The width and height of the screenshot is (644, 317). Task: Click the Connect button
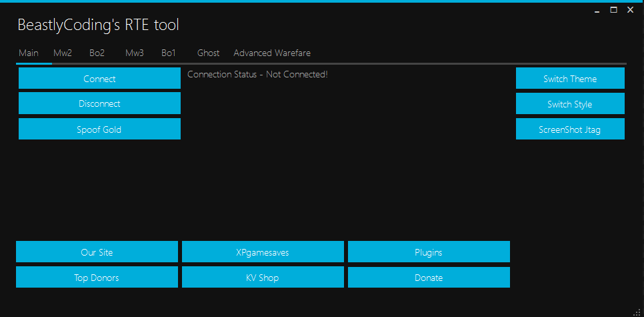(99, 79)
